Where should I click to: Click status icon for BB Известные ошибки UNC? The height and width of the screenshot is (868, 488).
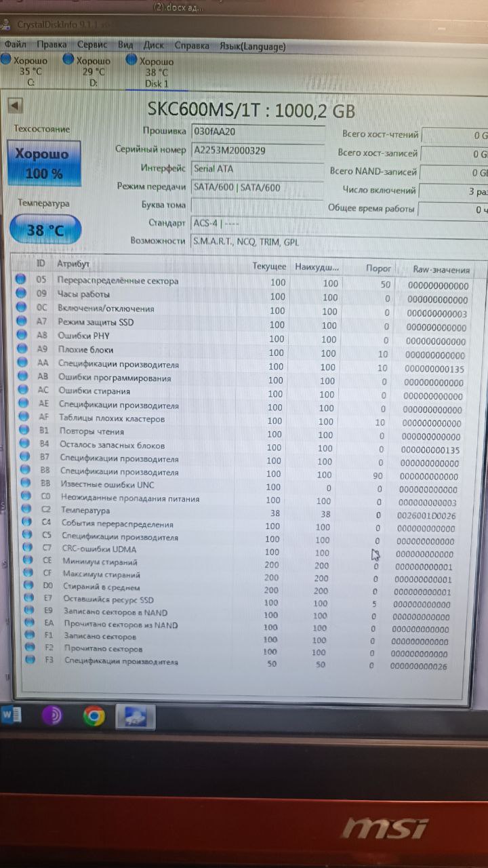26,484
